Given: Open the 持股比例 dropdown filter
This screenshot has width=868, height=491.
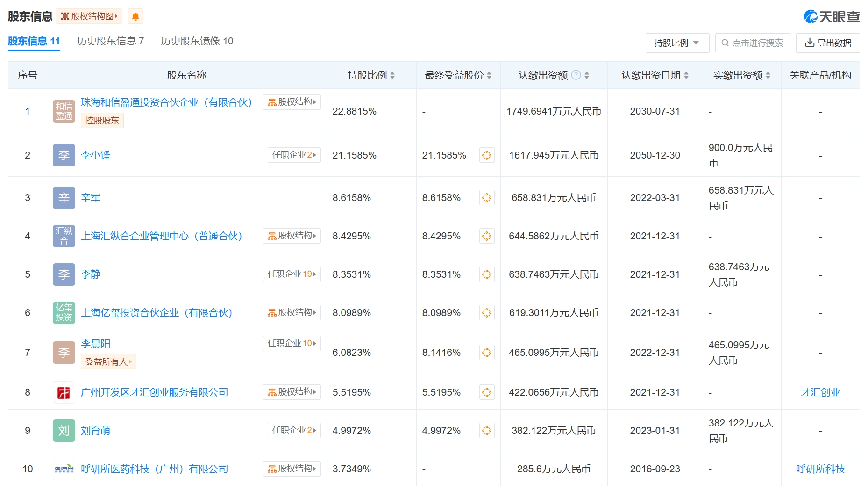Looking at the screenshot, I should click(677, 43).
